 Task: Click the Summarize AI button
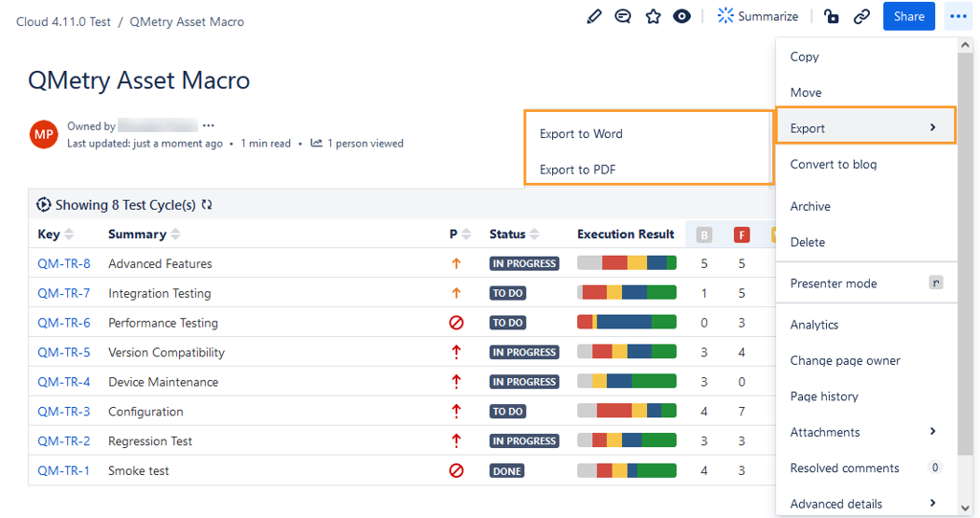tap(758, 16)
